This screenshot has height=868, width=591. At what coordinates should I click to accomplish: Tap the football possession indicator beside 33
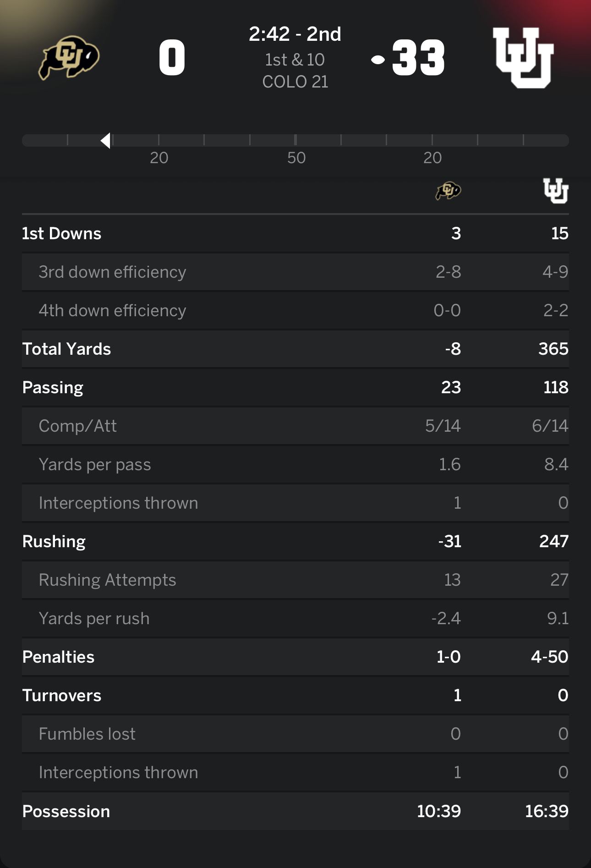click(x=378, y=60)
